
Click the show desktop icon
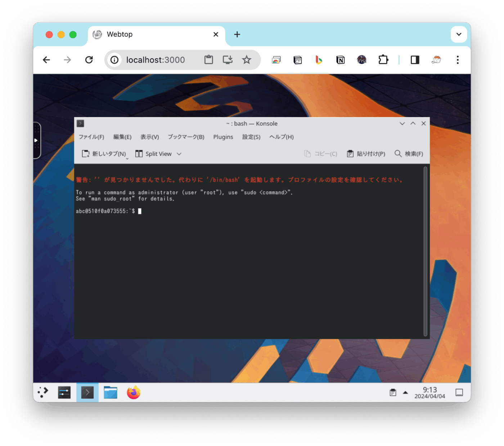coord(459,392)
